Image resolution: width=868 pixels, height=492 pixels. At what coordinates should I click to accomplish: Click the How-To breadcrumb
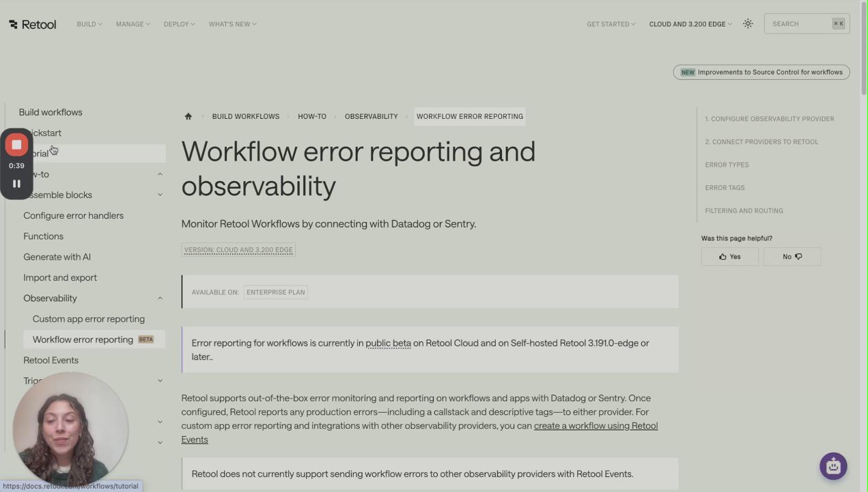(x=312, y=116)
